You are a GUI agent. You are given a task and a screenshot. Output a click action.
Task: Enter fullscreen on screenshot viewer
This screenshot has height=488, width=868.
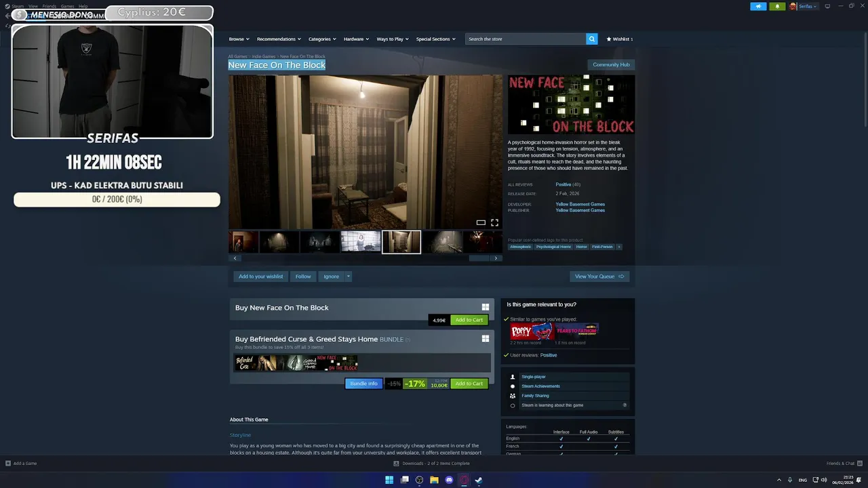point(494,222)
